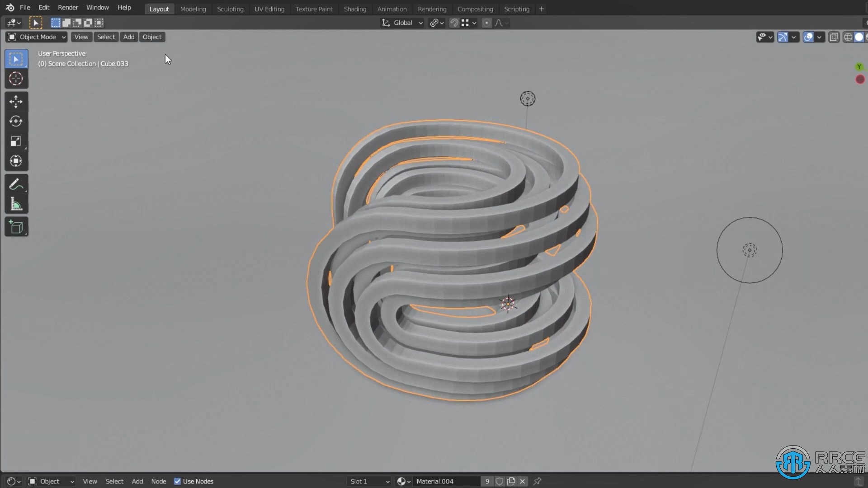Click the Object menu button
The height and width of the screenshot is (488, 868).
(x=151, y=36)
